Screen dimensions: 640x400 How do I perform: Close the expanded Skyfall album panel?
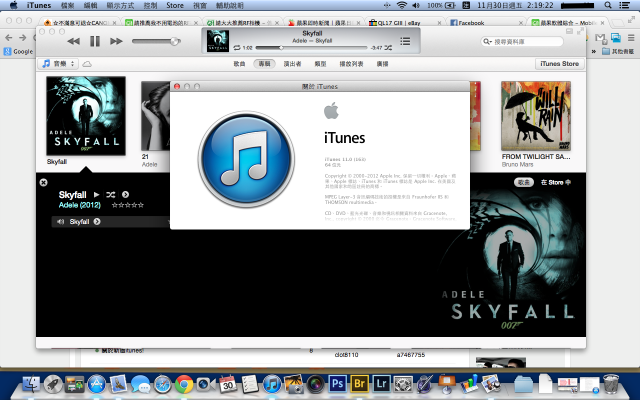pyautogui.click(x=44, y=182)
